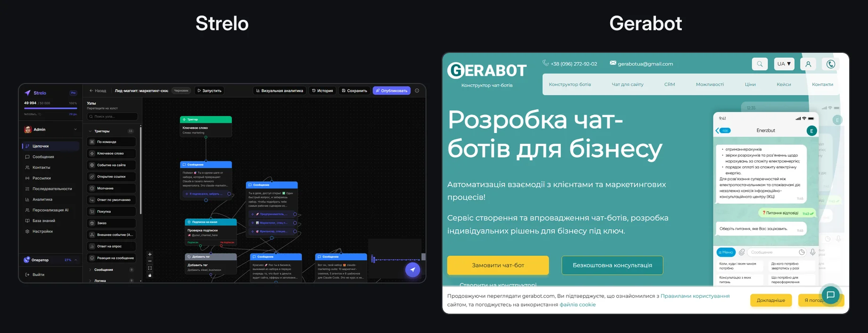Click the gerabotua@gmail.com email link
This screenshot has height=333, width=868.
tap(645, 64)
